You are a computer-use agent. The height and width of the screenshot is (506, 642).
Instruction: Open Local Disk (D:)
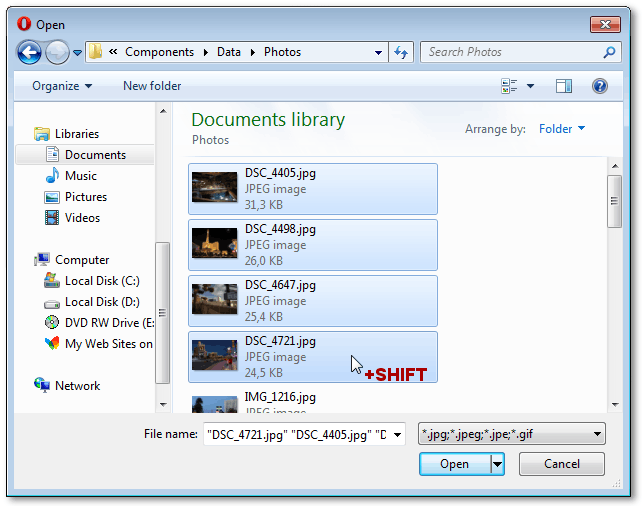tap(102, 302)
